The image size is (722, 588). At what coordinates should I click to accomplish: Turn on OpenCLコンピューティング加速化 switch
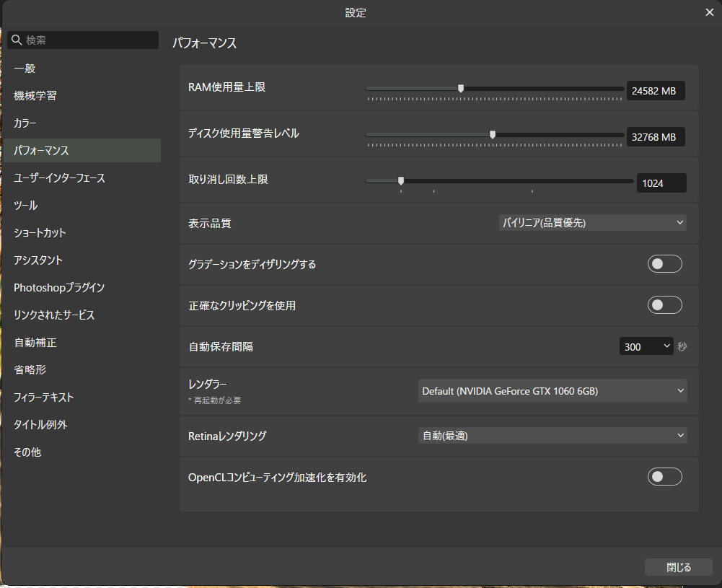tap(664, 476)
